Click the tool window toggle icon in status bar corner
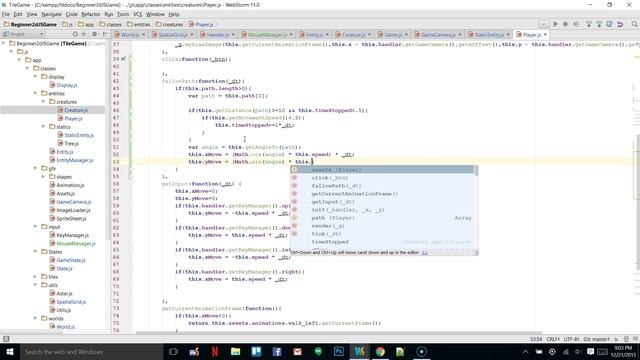 6,339
